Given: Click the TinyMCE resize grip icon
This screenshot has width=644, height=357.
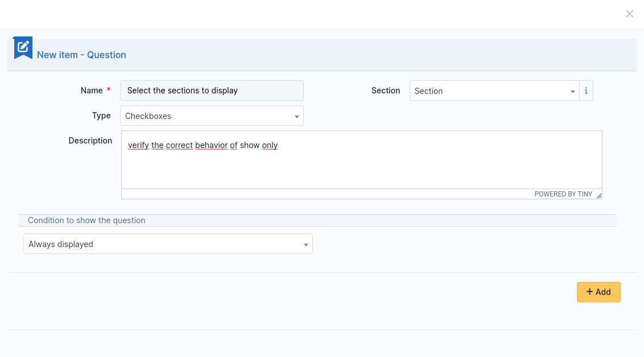Looking at the screenshot, I should 599,195.
